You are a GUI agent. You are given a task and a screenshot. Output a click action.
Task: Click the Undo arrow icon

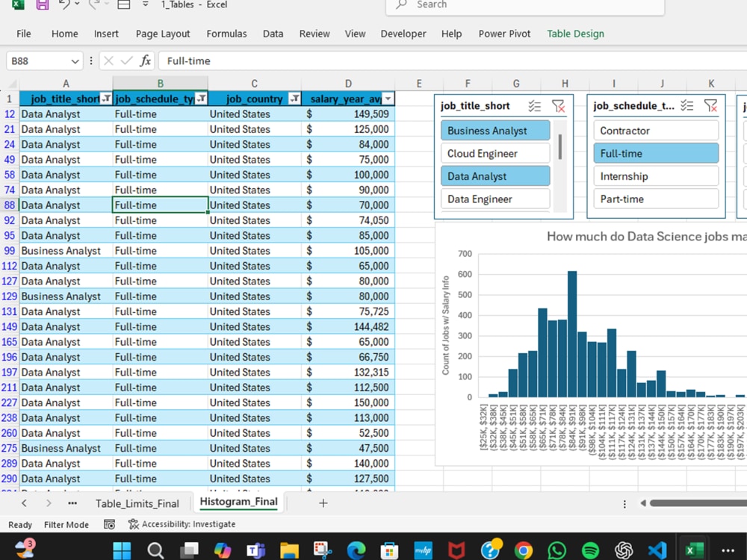point(64,4)
